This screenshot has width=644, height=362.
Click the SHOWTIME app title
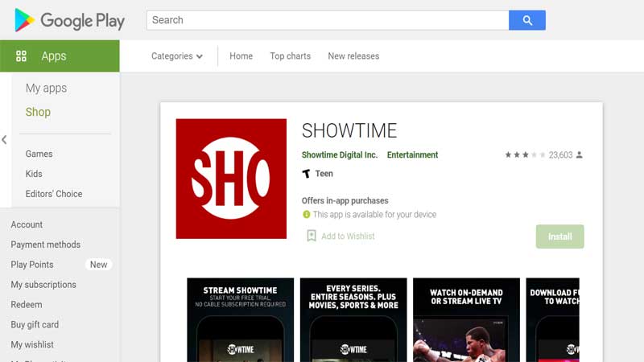tap(349, 130)
